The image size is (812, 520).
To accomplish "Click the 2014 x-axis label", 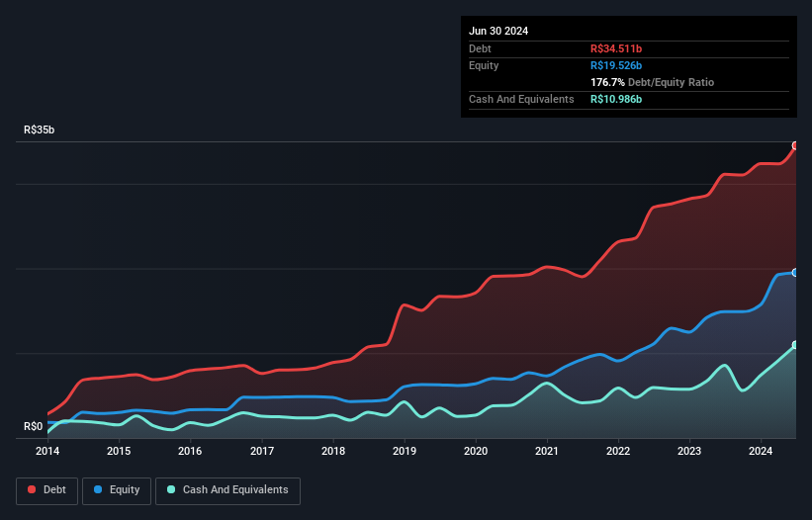I will [47, 451].
